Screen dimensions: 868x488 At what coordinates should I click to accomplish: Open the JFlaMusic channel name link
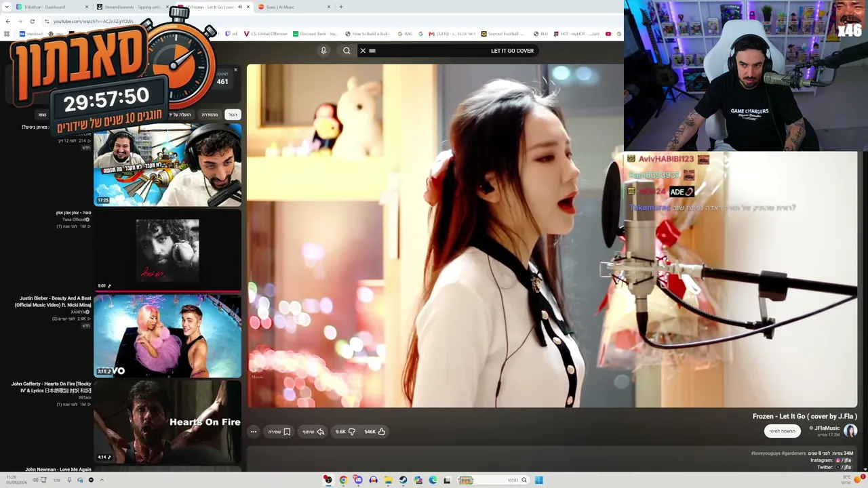coord(827,428)
